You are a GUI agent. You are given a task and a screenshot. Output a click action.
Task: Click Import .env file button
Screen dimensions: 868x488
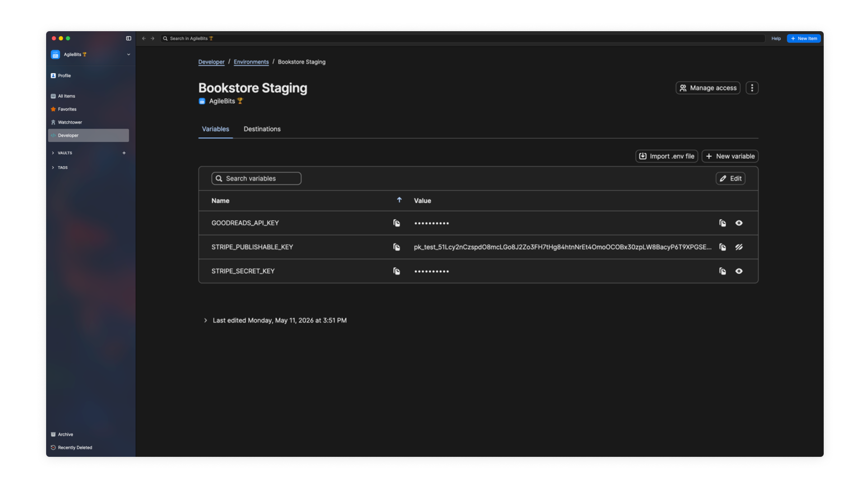pos(666,156)
